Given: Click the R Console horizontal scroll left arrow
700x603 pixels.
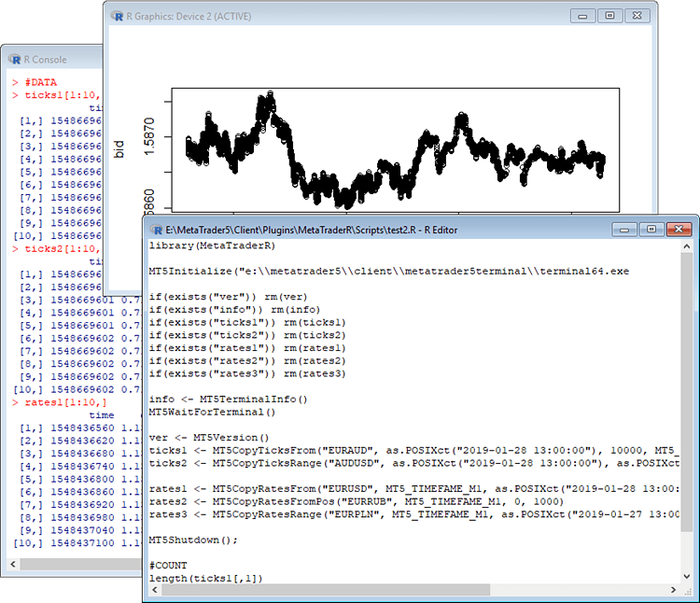Looking at the screenshot, I should pos(13,564).
